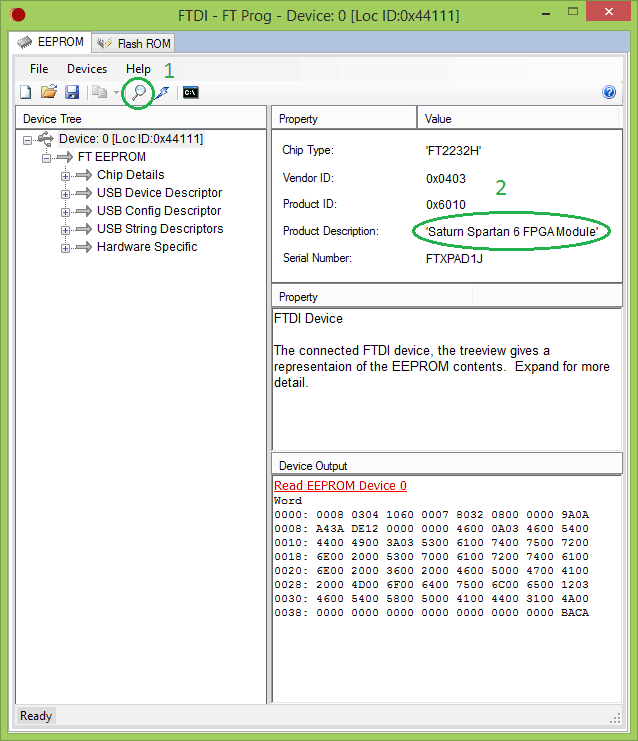Click the copy toolbar icon

(x=99, y=92)
